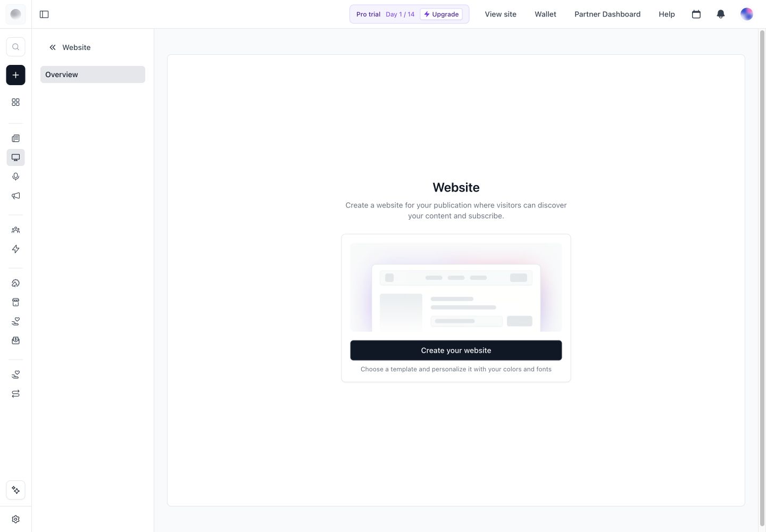Open Partner Dashboard link
Screen dimensions: 766x532
tap(607, 14)
